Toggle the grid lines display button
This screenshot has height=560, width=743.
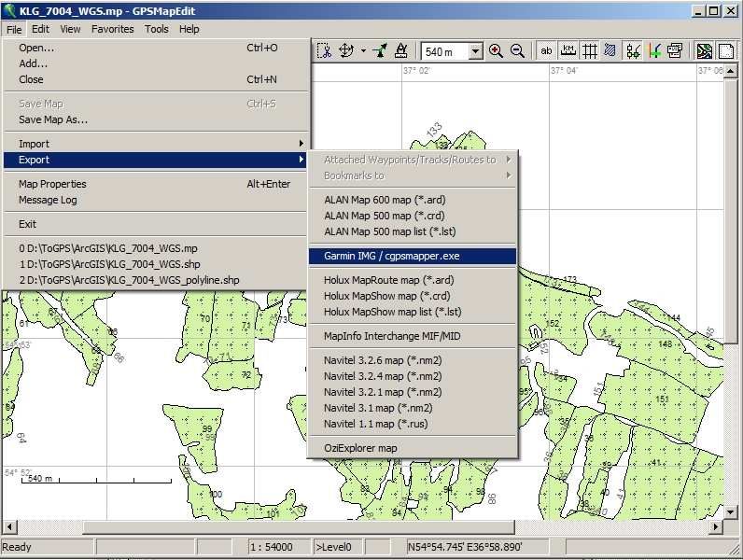click(x=590, y=50)
